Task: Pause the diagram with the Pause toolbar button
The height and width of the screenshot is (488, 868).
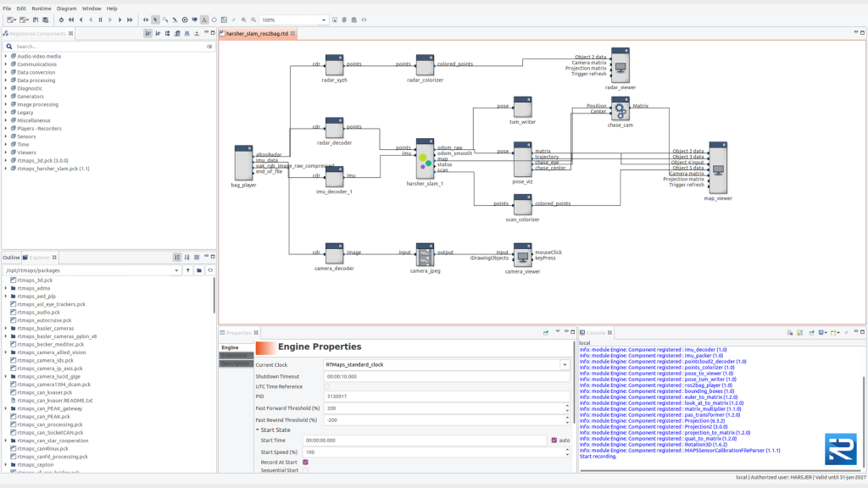Action: click(100, 20)
